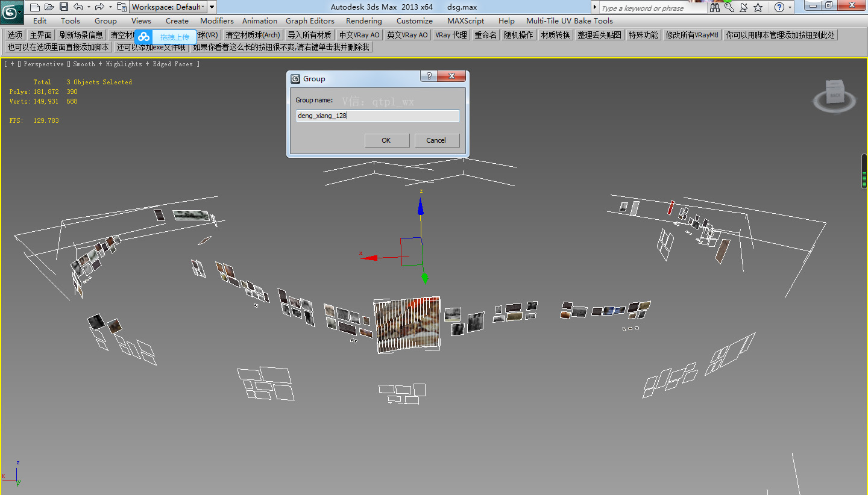
Task: Click the question mark button in Group dialog
Action: 429,76
